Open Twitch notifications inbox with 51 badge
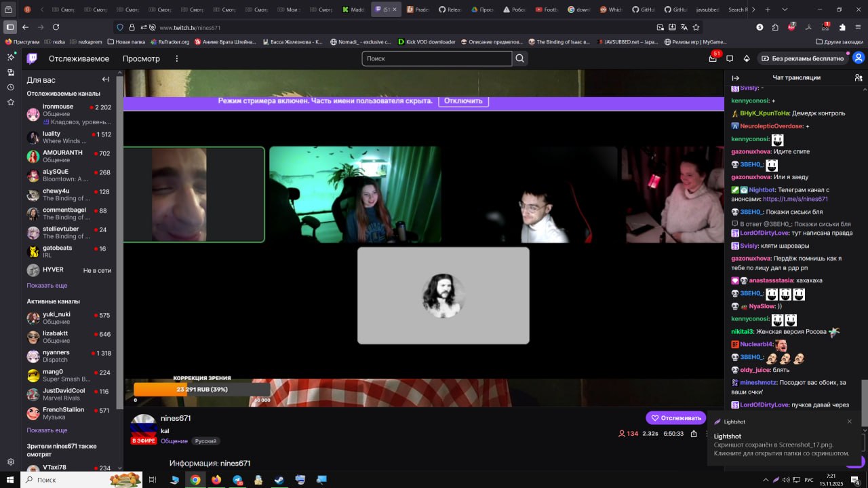This screenshot has width=868, height=488. (x=713, y=58)
